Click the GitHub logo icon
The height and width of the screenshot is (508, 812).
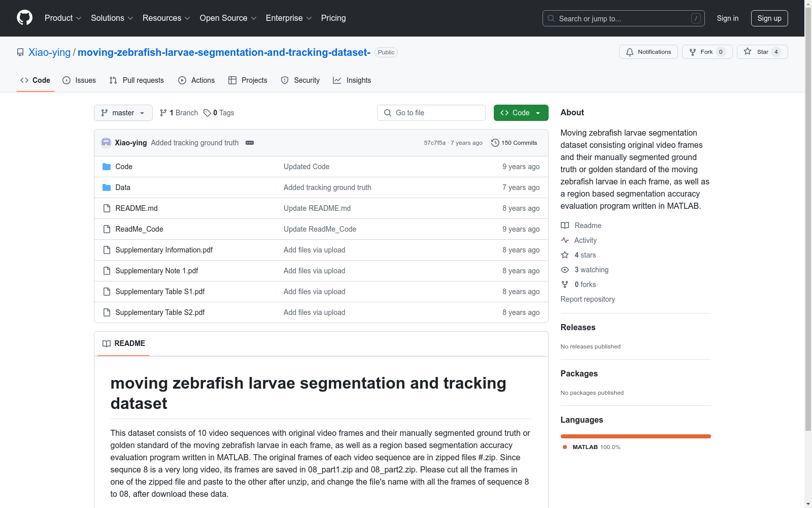point(24,18)
